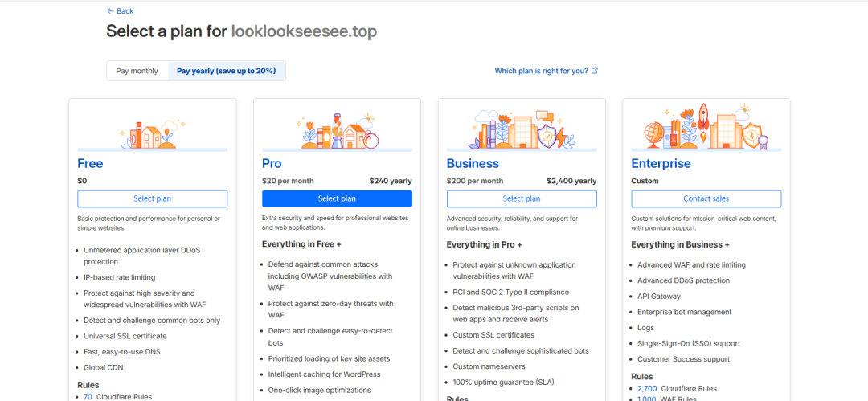The height and width of the screenshot is (401, 868).
Task: Open the 70 Cloudflare Rules link
Action: point(88,397)
